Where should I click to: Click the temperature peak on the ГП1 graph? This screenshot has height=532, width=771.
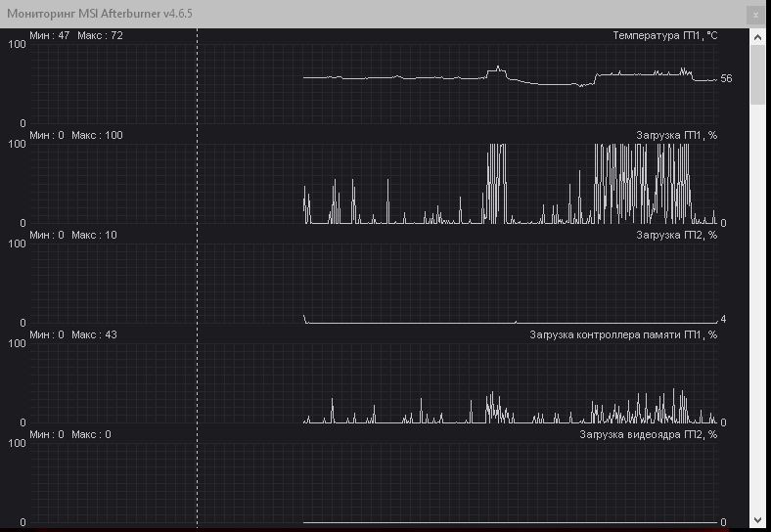point(498,66)
